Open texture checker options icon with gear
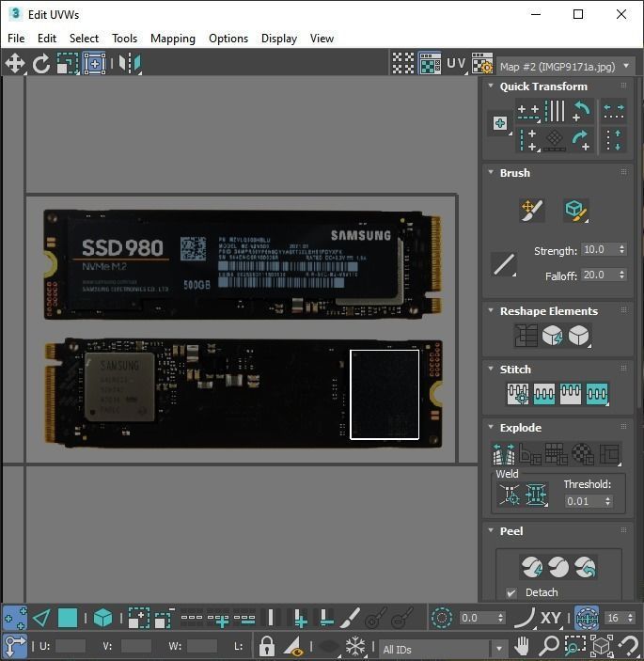644x661 pixels. 482,64
